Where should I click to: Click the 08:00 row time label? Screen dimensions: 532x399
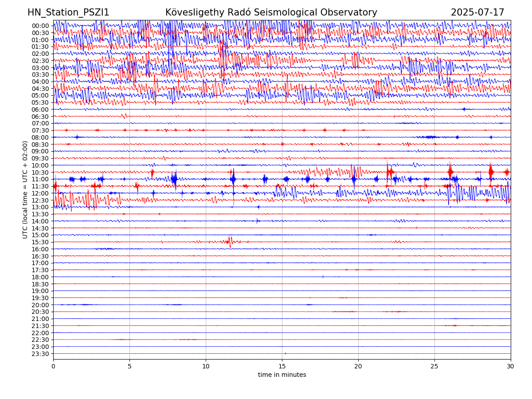click(40, 137)
